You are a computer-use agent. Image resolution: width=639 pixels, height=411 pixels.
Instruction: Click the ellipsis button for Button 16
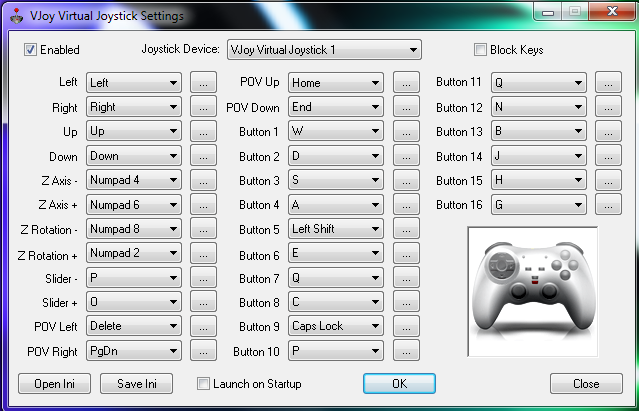click(608, 204)
